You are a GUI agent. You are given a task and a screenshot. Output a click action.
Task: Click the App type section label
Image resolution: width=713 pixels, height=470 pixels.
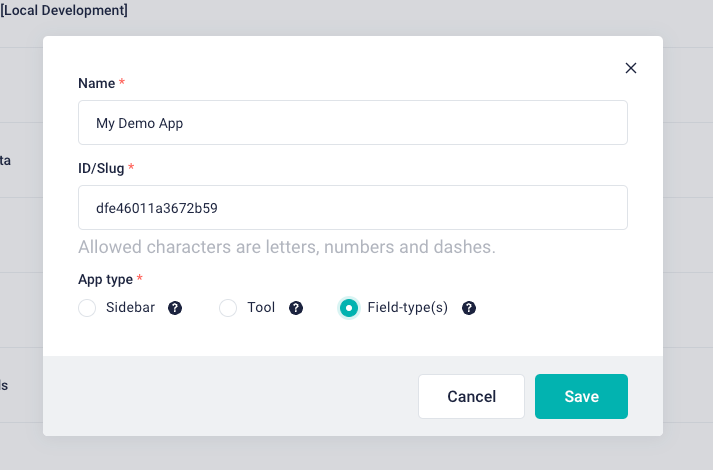pyautogui.click(x=105, y=279)
